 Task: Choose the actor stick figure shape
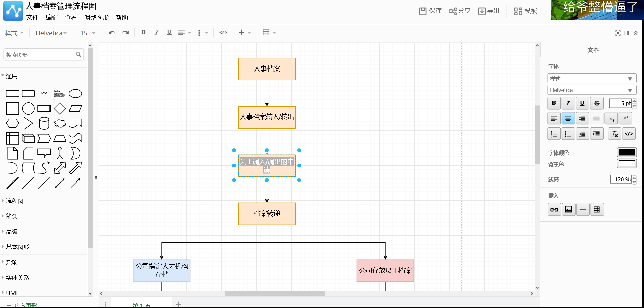[x=60, y=153]
